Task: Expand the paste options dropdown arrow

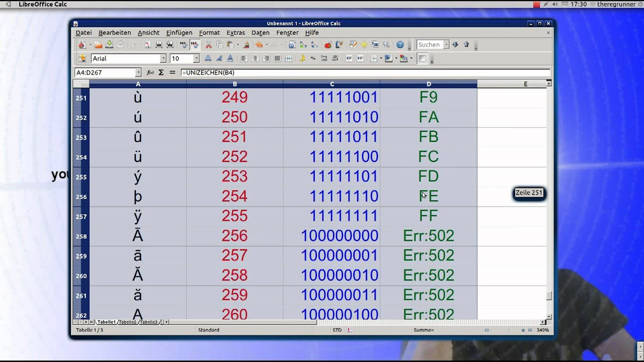Action: click(x=238, y=45)
